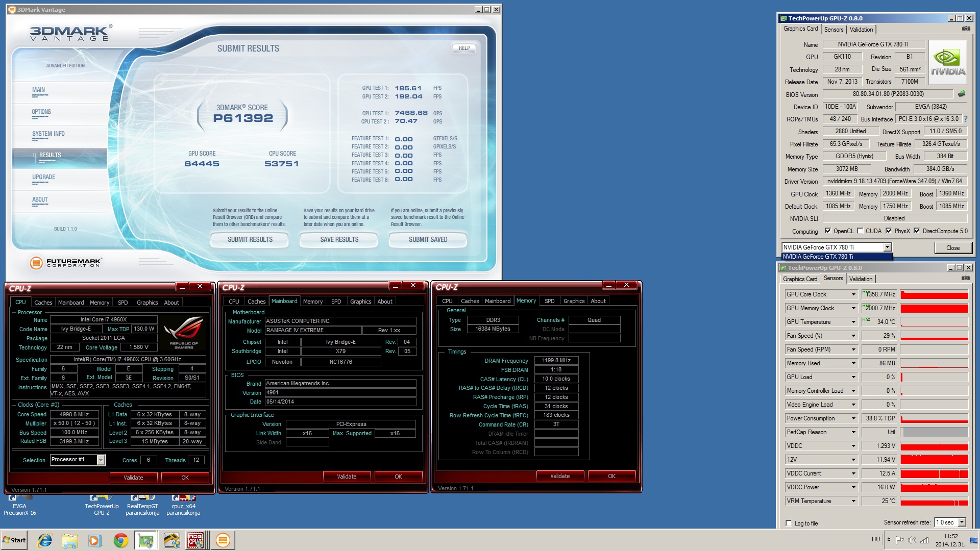The height and width of the screenshot is (551, 980).
Task: Open the Power Consumption sensor dropdown
Action: pyautogui.click(x=853, y=418)
